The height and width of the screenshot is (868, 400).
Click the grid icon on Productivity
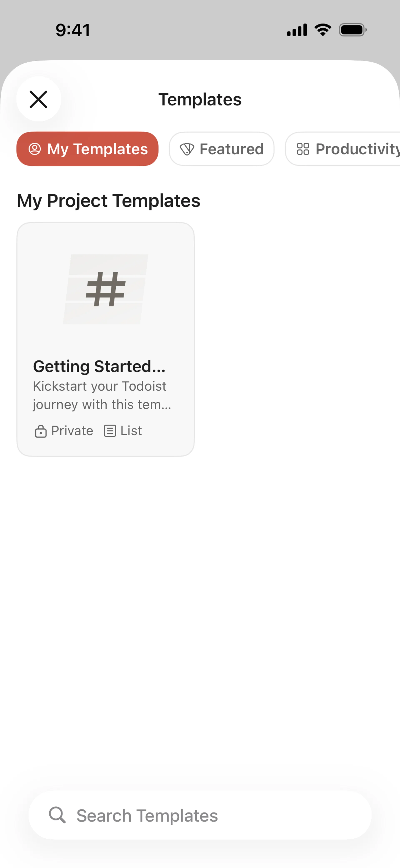point(303,149)
